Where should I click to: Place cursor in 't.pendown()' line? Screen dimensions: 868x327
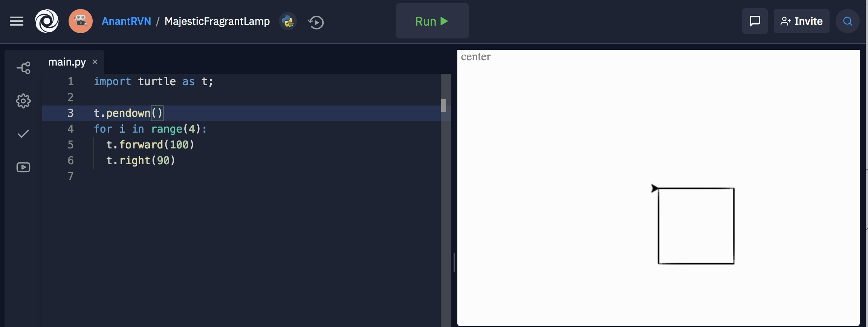(128, 113)
